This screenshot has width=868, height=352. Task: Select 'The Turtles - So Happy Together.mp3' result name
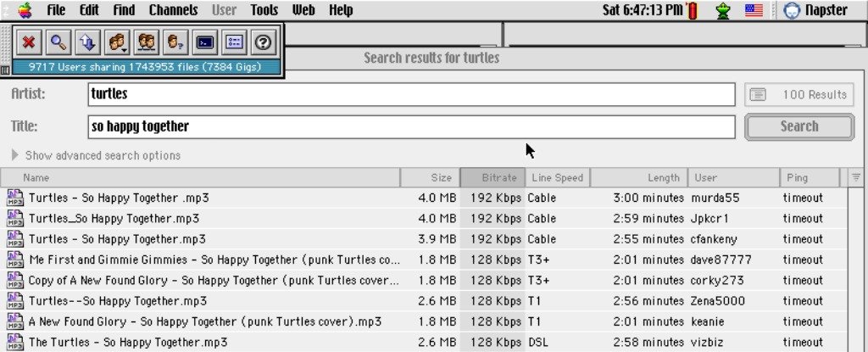coord(128,342)
